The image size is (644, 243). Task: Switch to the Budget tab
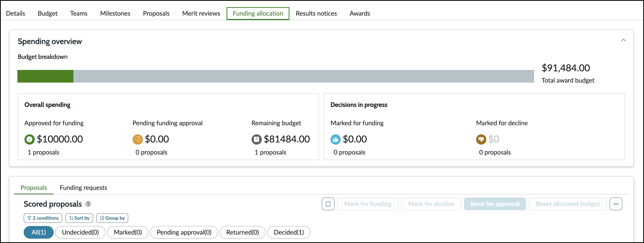click(x=48, y=13)
